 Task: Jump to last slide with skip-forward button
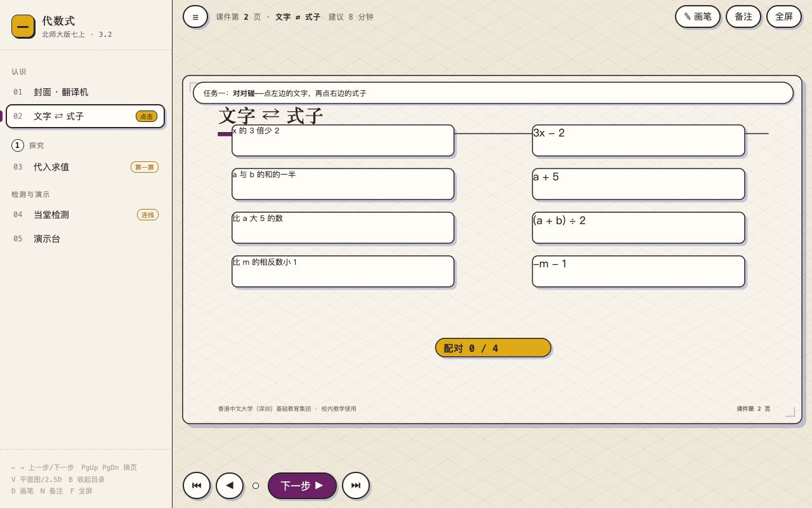click(x=356, y=486)
